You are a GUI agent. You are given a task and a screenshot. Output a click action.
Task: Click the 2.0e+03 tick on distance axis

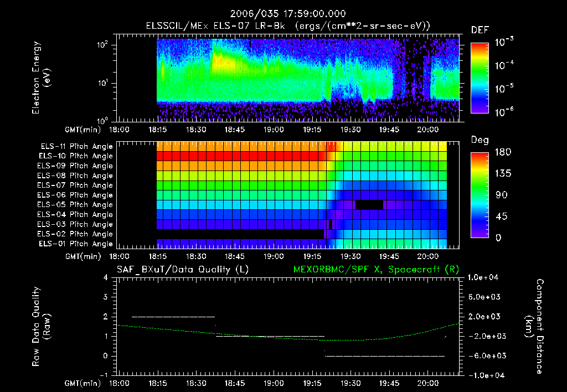tap(484, 316)
